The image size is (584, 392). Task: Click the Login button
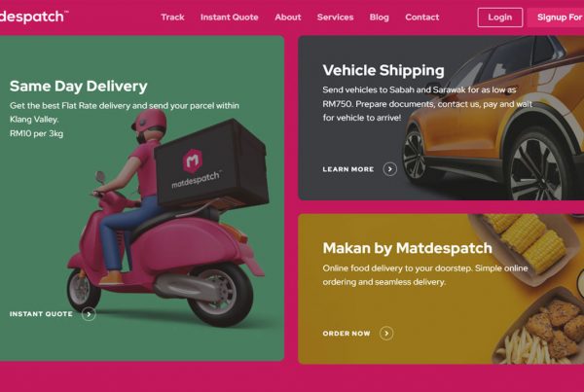tap(500, 18)
